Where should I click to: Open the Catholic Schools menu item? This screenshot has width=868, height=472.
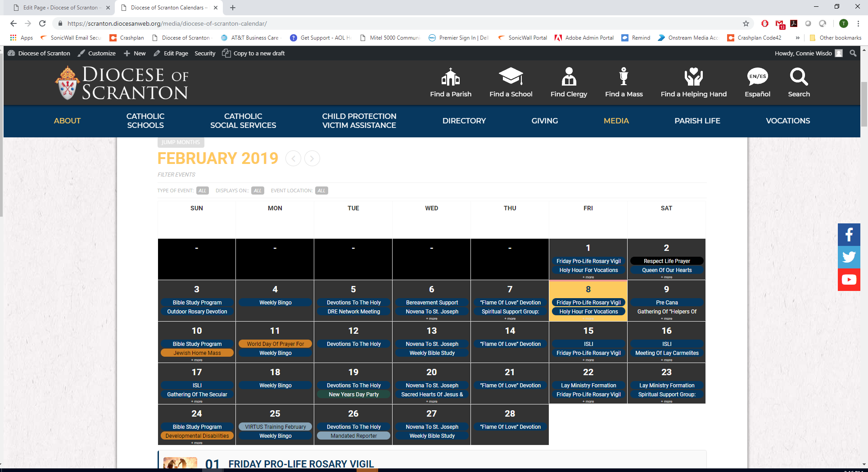pos(145,121)
